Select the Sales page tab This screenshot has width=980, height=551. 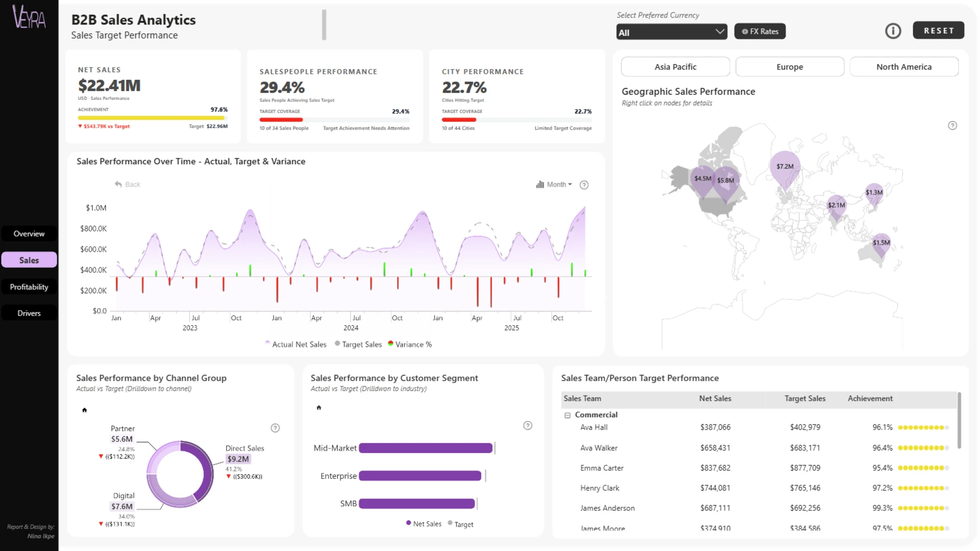29,260
